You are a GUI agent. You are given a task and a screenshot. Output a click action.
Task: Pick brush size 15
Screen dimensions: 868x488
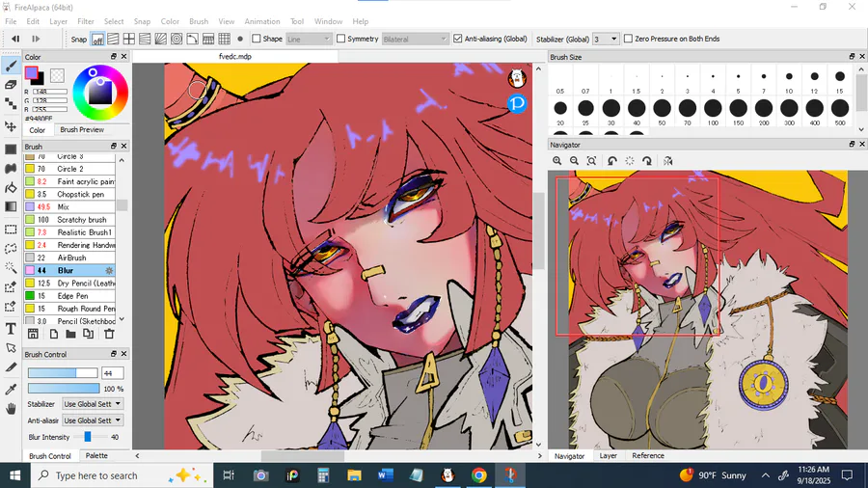click(x=840, y=80)
